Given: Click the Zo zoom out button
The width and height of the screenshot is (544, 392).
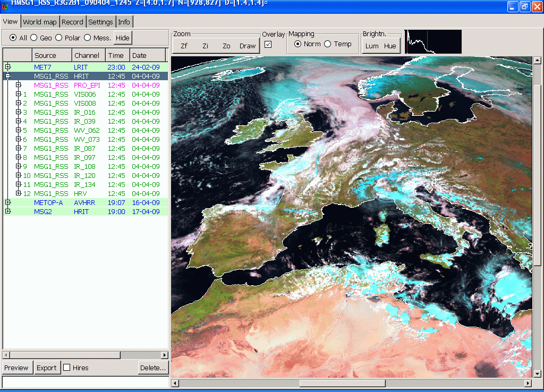Looking at the screenshot, I should click(226, 46).
